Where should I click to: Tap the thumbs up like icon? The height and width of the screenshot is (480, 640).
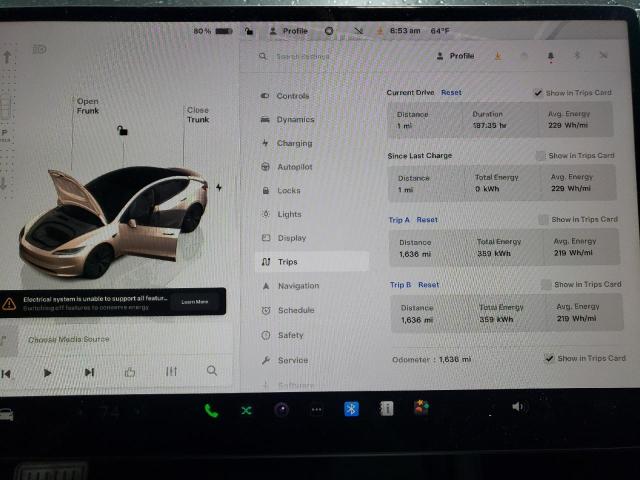[x=130, y=372]
